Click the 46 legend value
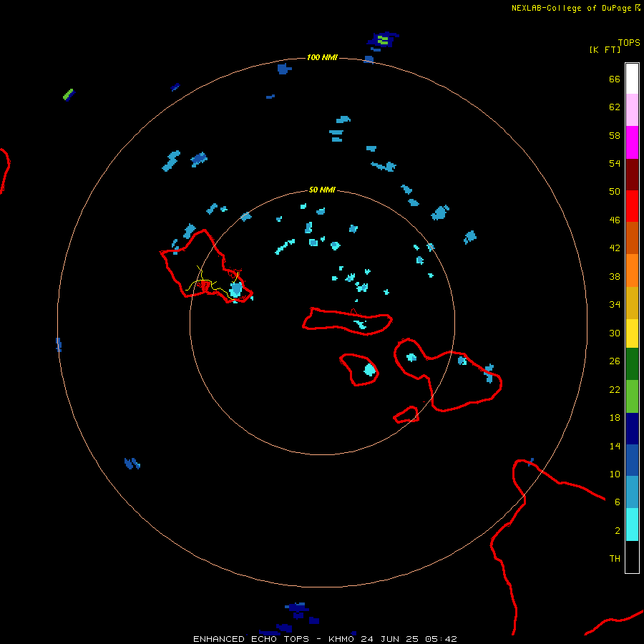This screenshot has width=644, height=644. click(x=615, y=220)
